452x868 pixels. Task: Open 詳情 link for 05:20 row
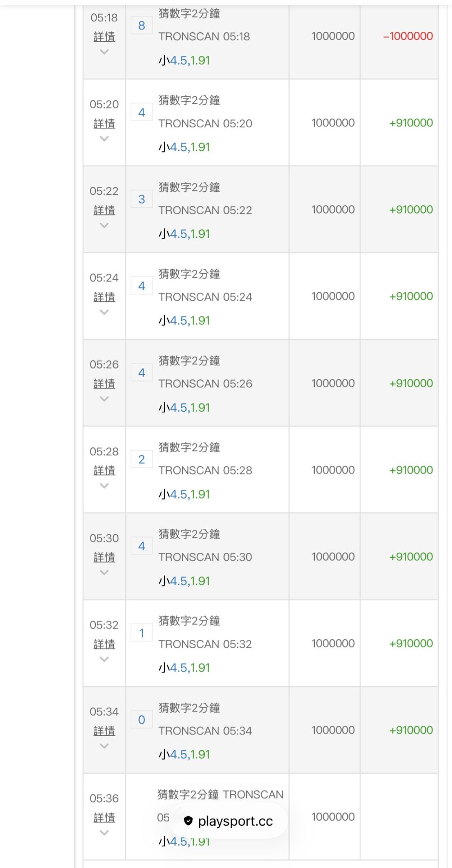pyautogui.click(x=104, y=124)
